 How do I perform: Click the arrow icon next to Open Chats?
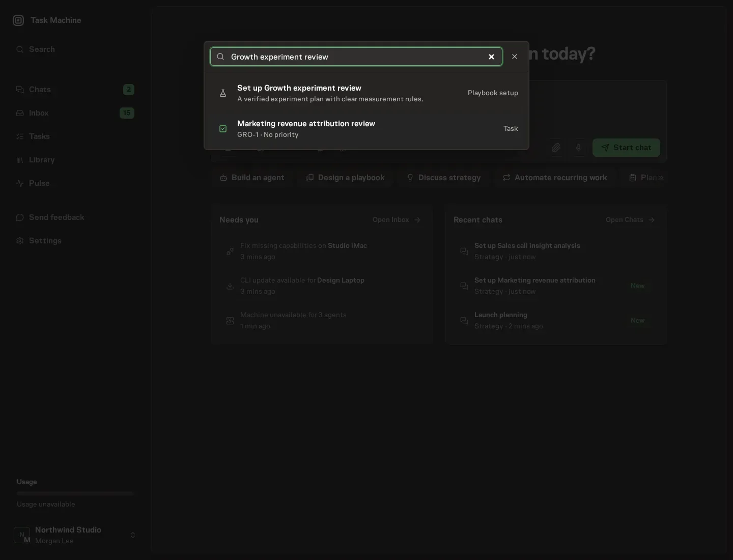652,220
